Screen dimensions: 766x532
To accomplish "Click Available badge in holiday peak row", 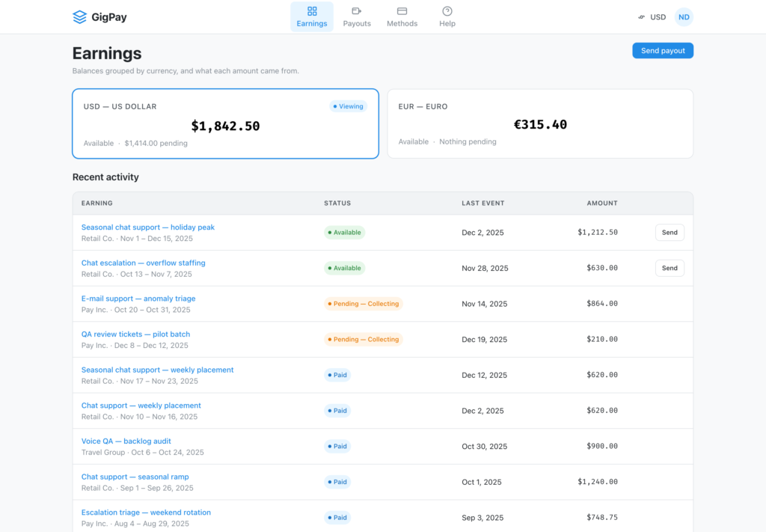I will (344, 233).
